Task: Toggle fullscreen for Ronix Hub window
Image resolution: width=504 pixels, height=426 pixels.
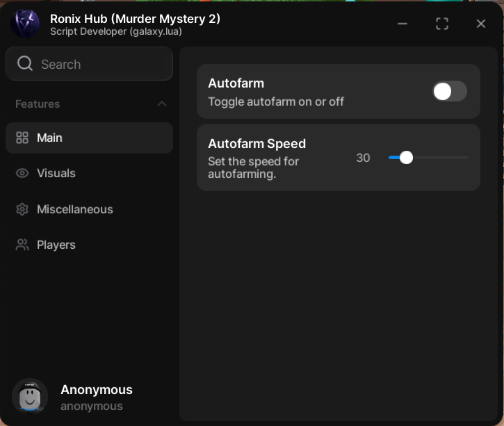Action: click(x=442, y=24)
